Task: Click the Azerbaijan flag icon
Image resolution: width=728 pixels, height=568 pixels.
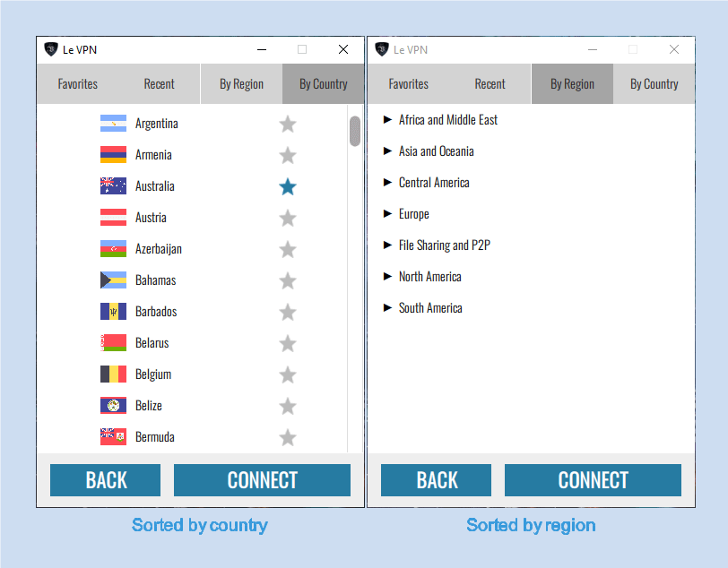Action: [110, 248]
